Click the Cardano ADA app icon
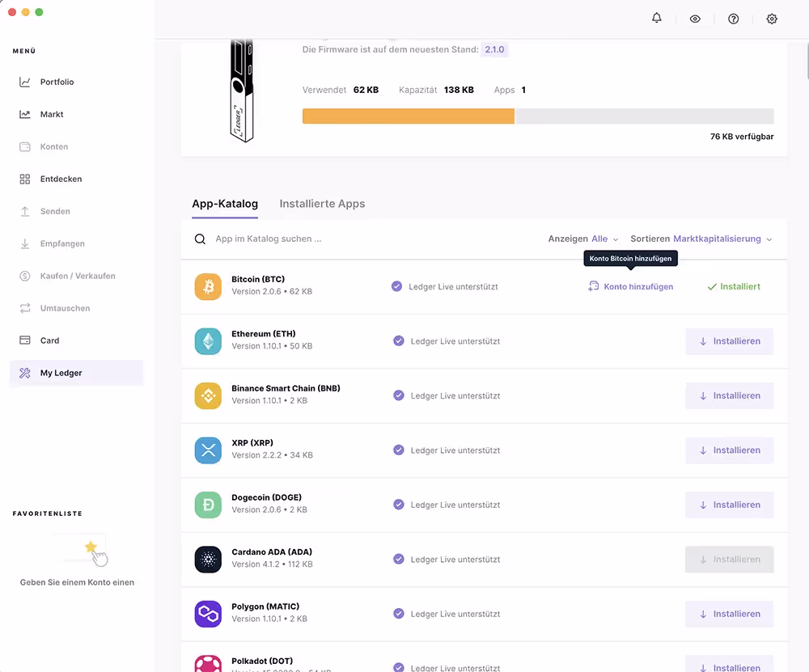Image resolution: width=809 pixels, height=672 pixels. click(208, 560)
